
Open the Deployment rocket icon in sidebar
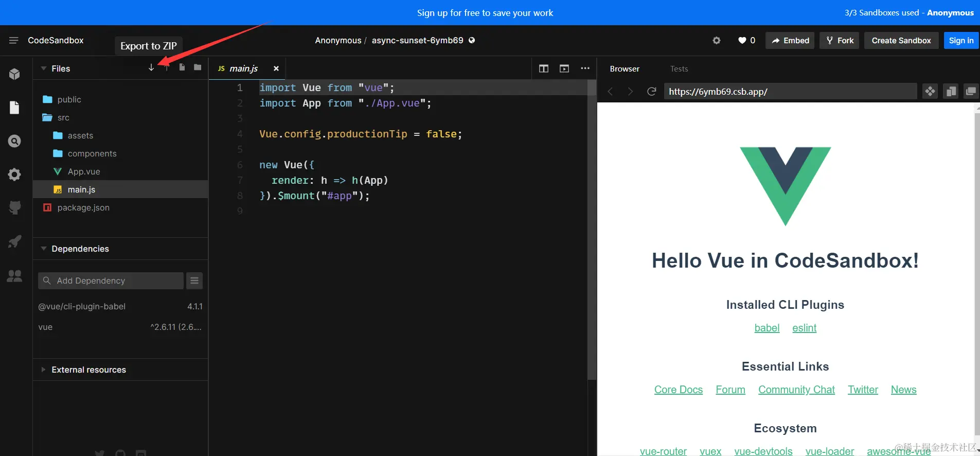pos(14,241)
